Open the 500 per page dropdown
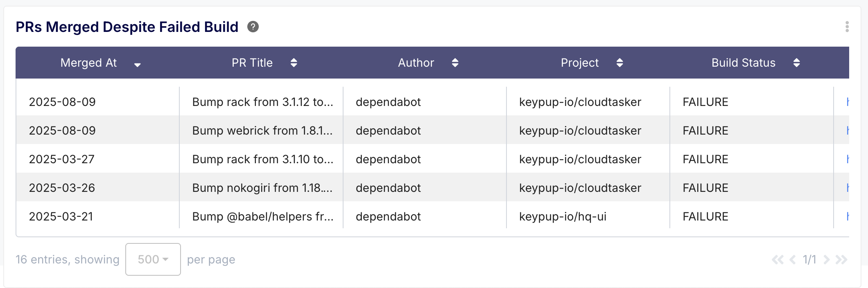Image resolution: width=868 pixels, height=288 pixels. click(x=153, y=259)
